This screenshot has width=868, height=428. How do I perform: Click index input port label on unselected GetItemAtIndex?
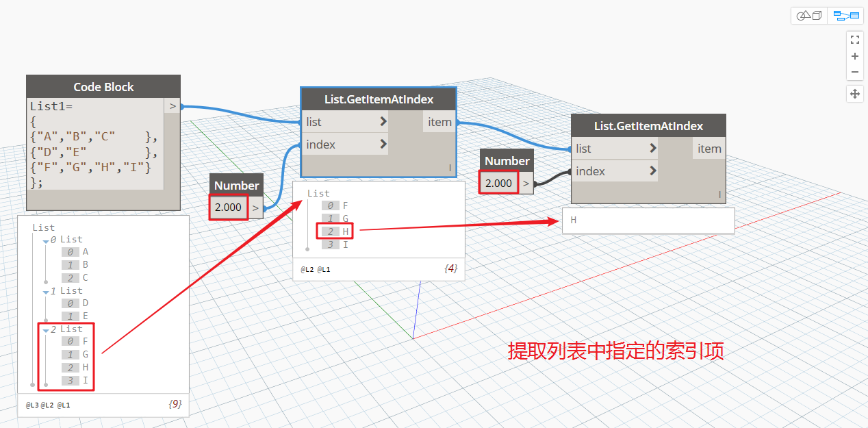coord(591,171)
